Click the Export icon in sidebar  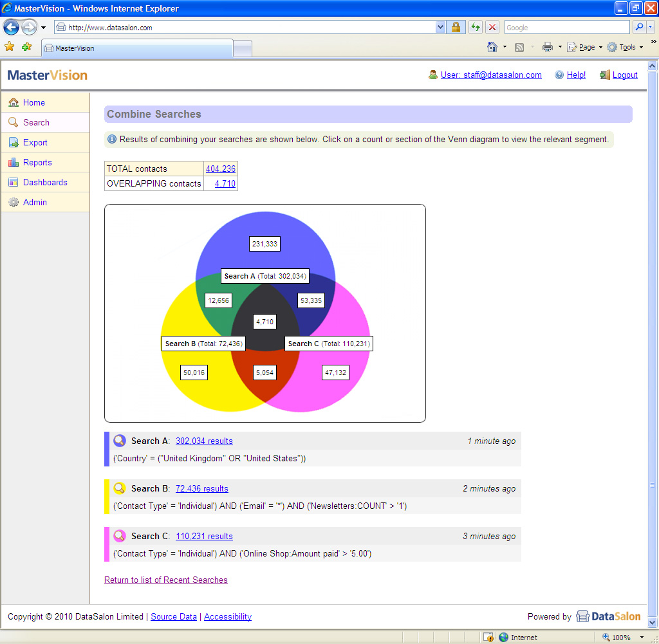(x=14, y=142)
